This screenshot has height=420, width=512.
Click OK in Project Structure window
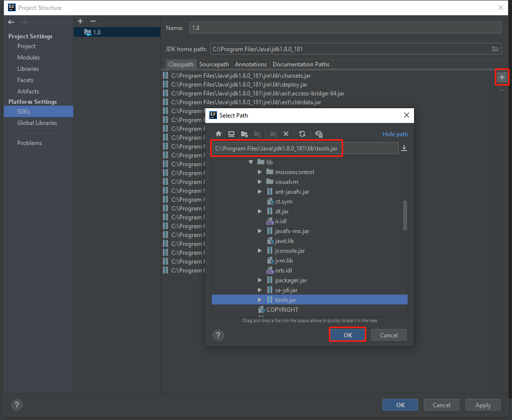coord(400,405)
